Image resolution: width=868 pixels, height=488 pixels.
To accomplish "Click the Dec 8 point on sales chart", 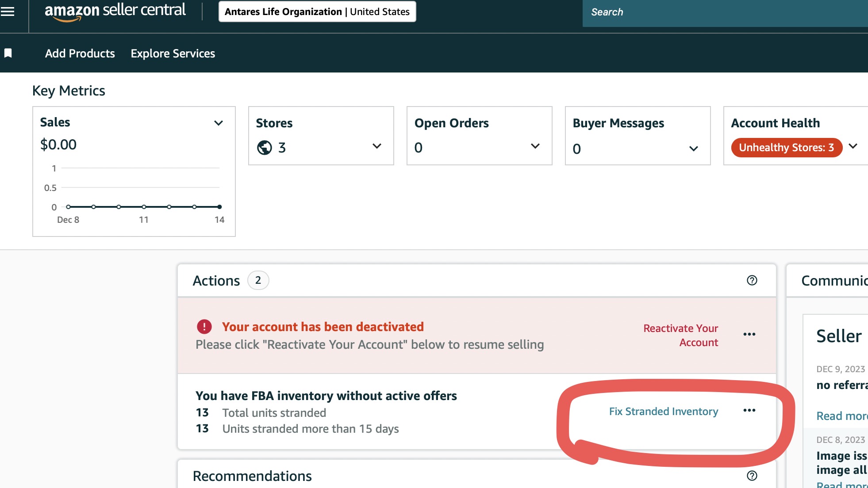I will 68,207.
